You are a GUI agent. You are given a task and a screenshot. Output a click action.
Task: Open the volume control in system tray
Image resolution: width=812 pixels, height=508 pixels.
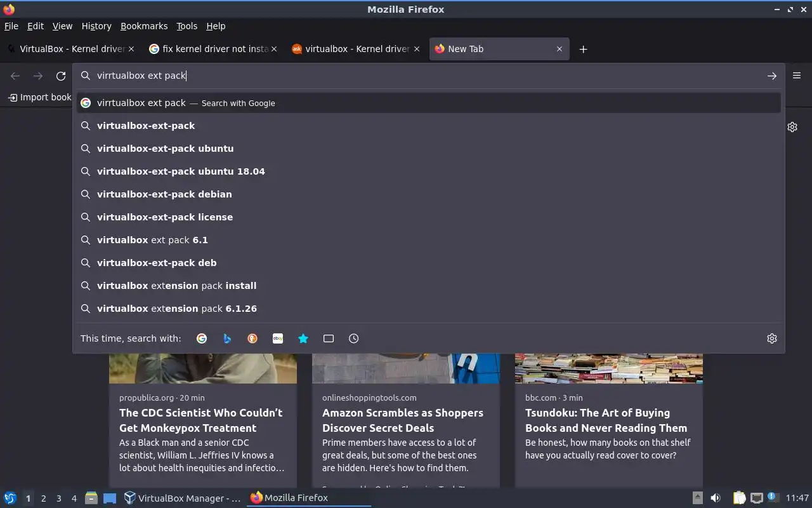tap(716, 498)
